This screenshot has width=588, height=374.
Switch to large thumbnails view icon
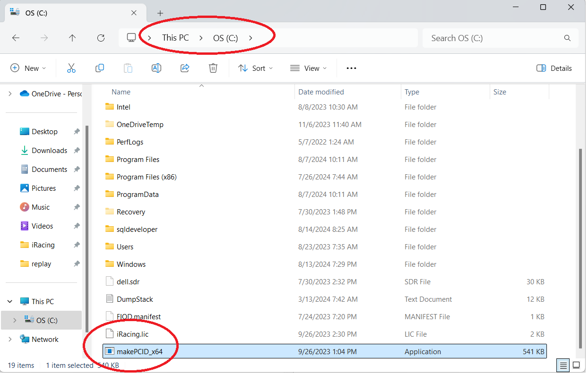tap(576, 365)
